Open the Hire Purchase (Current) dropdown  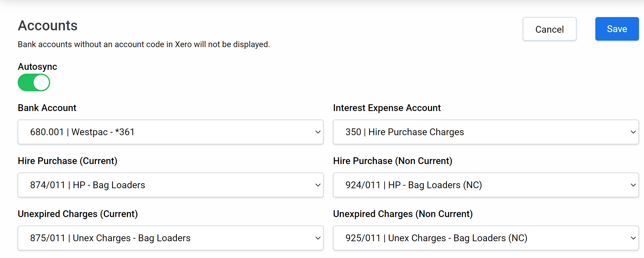(x=171, y=185)
